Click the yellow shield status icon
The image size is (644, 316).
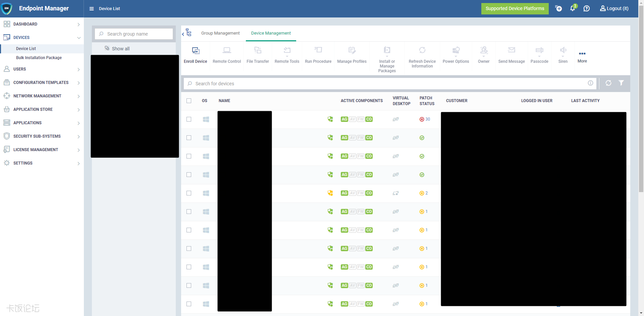coord(330,193)
